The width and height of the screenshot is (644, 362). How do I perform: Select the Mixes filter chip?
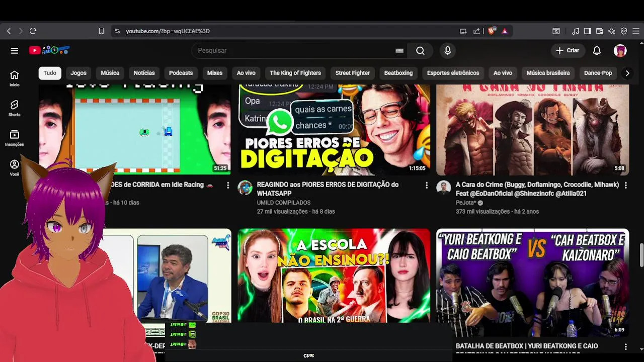click(x=215, y=73)
